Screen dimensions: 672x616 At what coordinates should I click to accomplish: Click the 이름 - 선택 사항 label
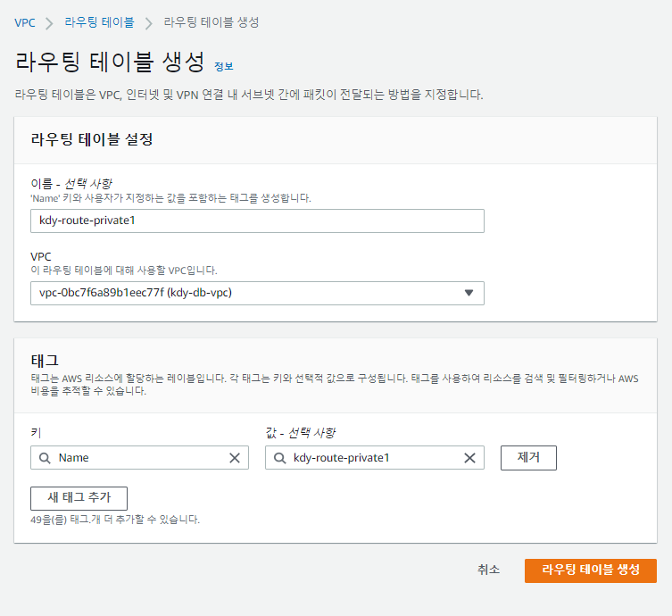(x=71, y=184)
